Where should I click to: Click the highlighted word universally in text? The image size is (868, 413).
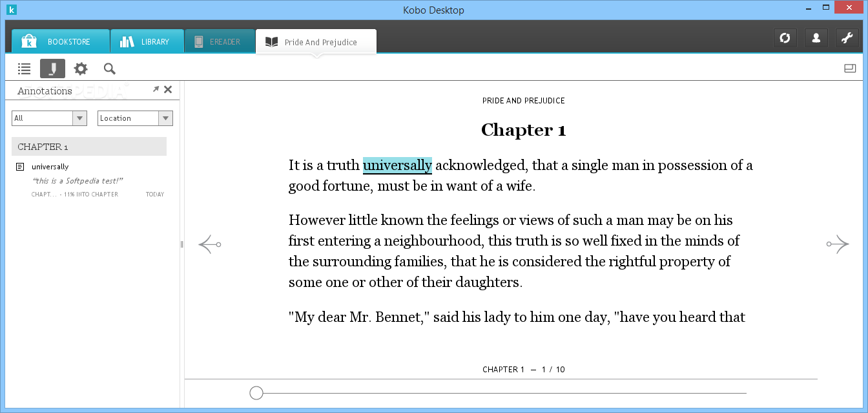coord(397,165)
